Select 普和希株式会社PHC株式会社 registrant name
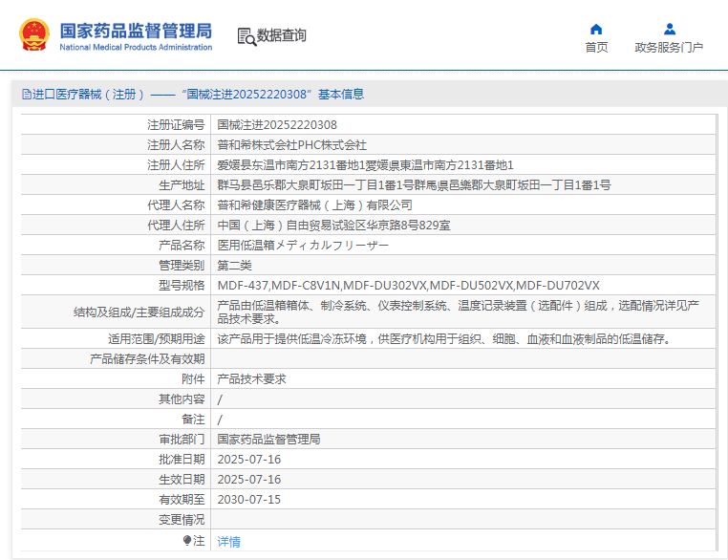This screenshot has height=560, width=728. pos(292,145)
